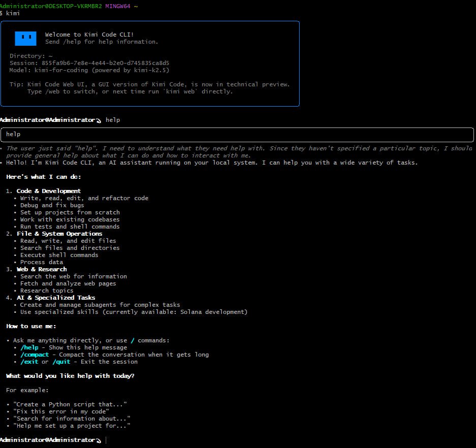Click 'Run tests and shell commands' bullet
Viewport: 476px width, 448px height.
point(70,227)
